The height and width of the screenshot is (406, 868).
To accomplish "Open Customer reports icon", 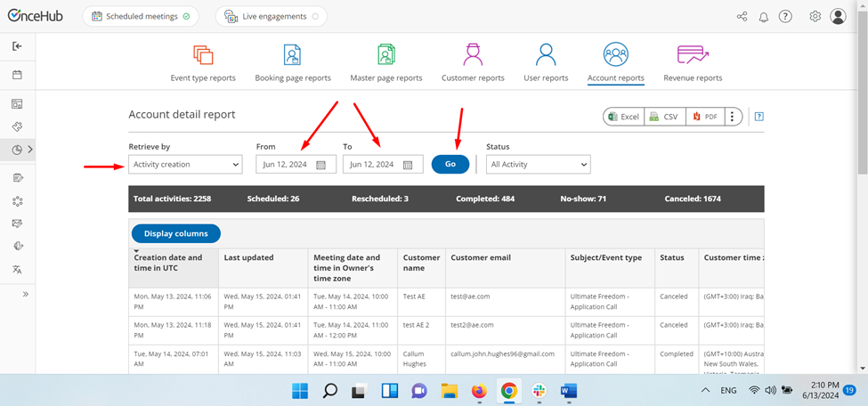I will click(473, 55).
